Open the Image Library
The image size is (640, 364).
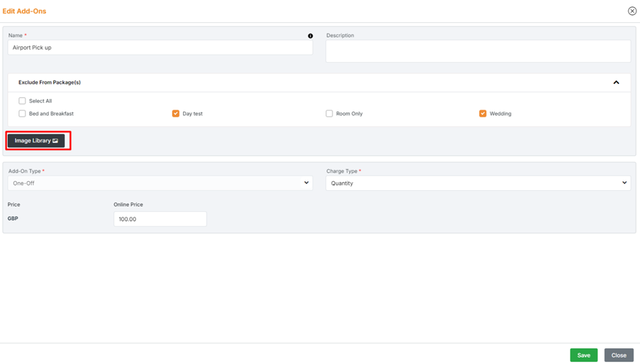click(x=37, y=140)
